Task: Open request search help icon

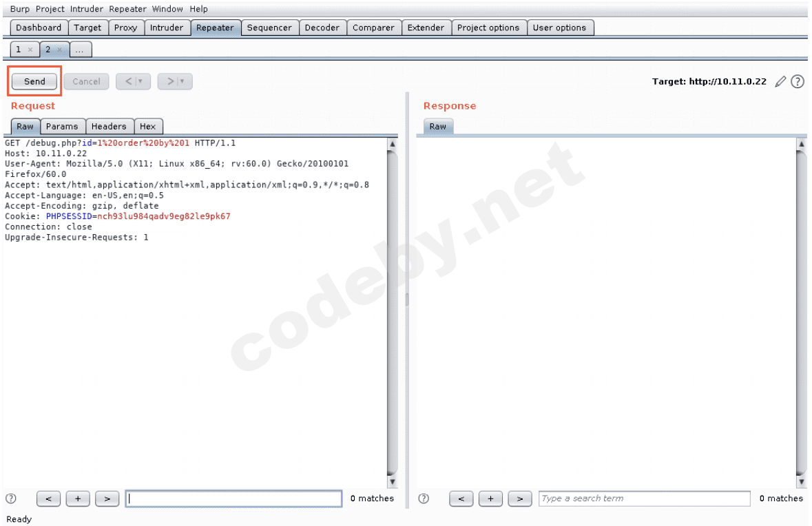Action: [x=11, y=498]
